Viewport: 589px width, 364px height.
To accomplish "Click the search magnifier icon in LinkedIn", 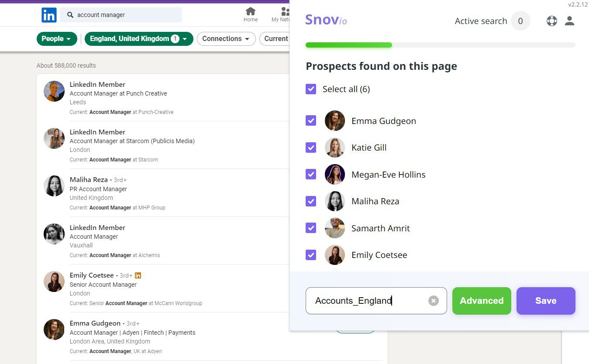I will (x=70, y=15).
